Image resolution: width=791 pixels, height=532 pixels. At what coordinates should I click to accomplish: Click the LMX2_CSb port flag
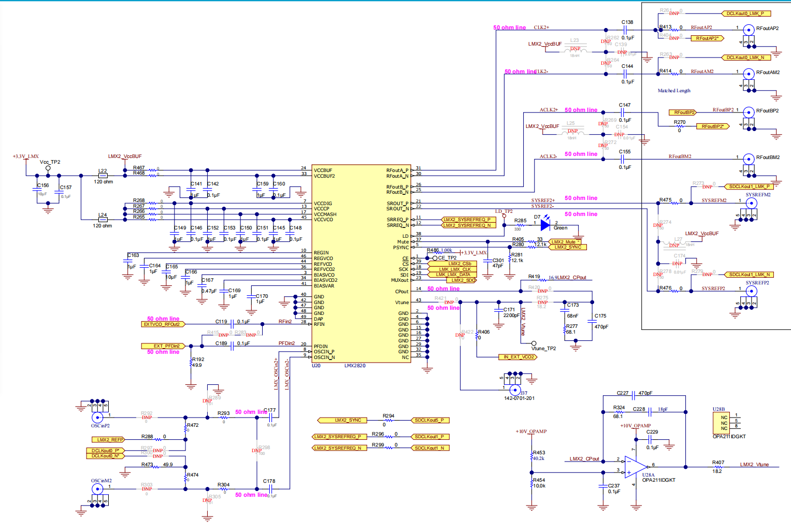coord(452,264)
